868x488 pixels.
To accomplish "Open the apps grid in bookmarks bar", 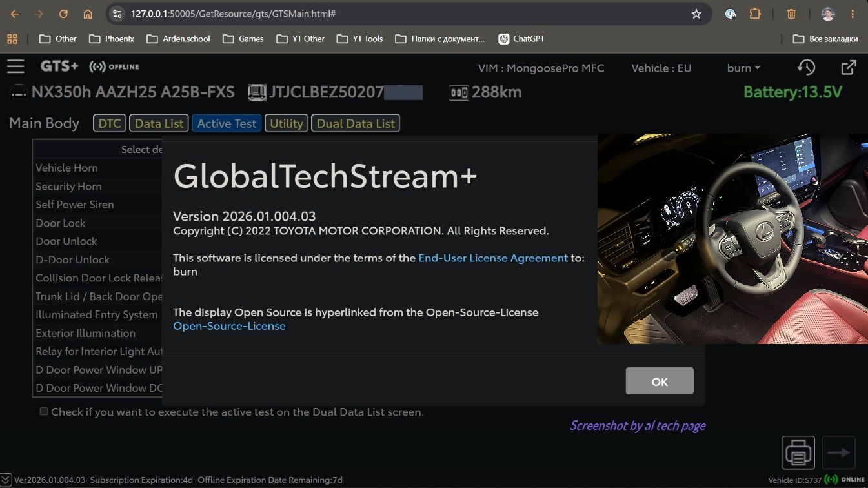I will click(12, 39).
